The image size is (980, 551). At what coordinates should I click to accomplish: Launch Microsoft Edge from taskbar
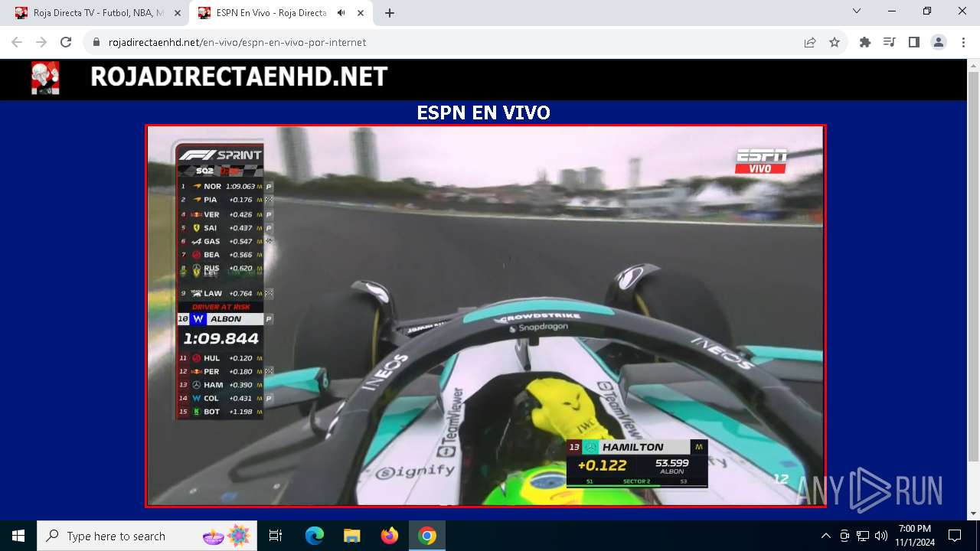[x=315, y=536]
